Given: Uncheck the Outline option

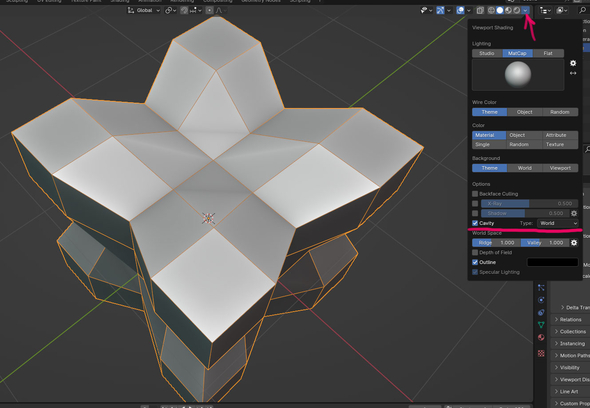Looking at the screenshot, I should pos(475,262).
